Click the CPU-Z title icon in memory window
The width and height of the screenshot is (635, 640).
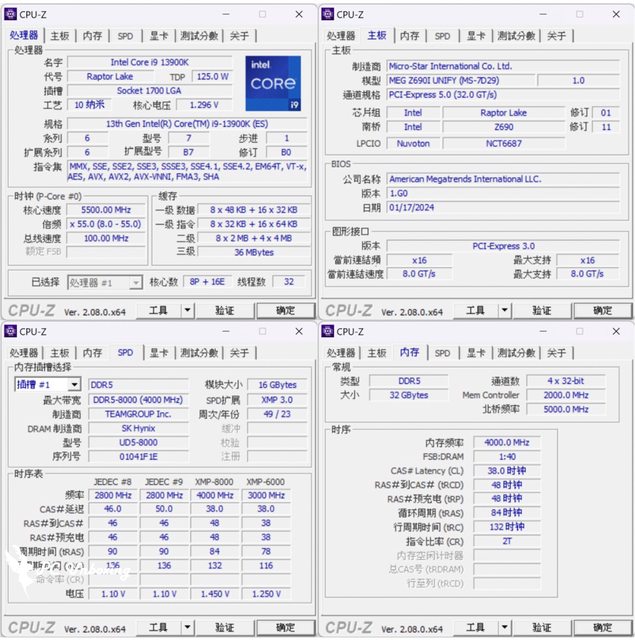(327, 331)
